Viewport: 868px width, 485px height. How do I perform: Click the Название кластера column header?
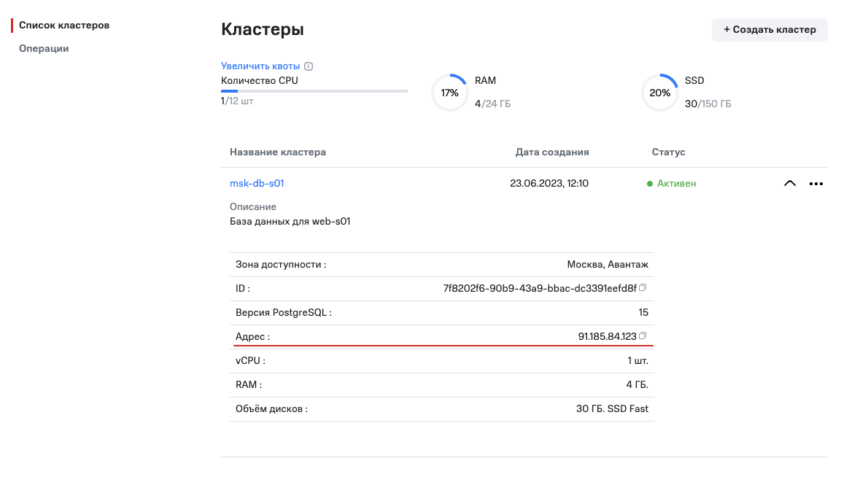[x=278, y=152]
